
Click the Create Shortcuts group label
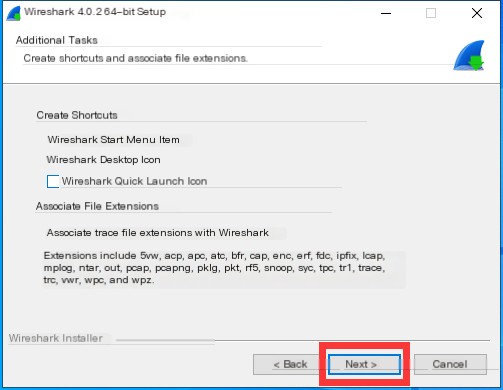pos(77,115)
